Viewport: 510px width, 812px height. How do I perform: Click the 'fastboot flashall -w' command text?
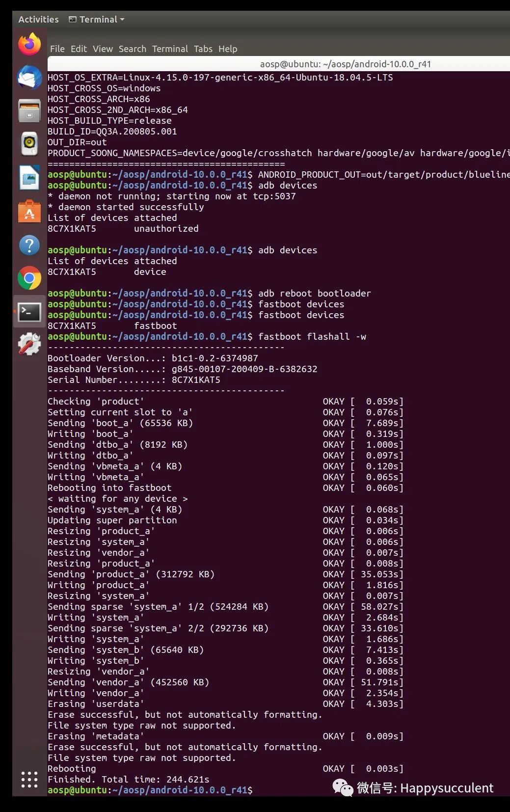click(312, 337)
